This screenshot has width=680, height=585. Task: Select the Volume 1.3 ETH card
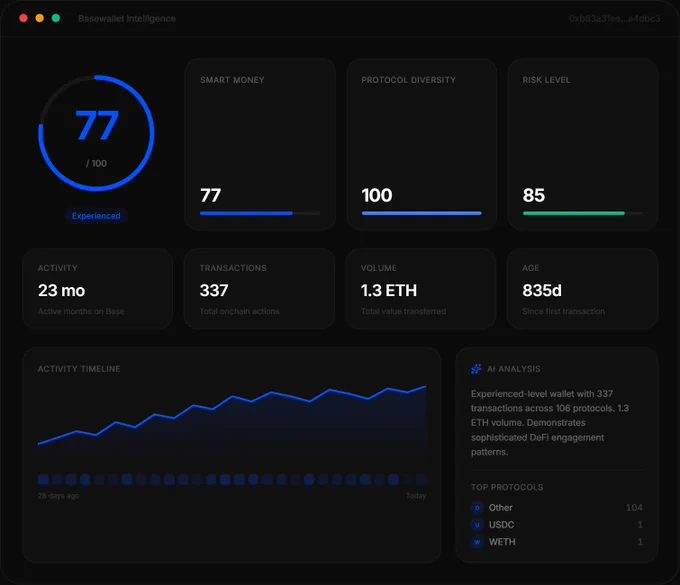(x=421, y=289)
